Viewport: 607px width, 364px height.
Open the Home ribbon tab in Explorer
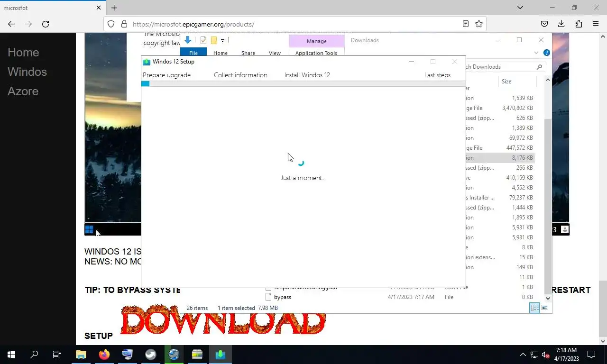[x=220, y=53]
